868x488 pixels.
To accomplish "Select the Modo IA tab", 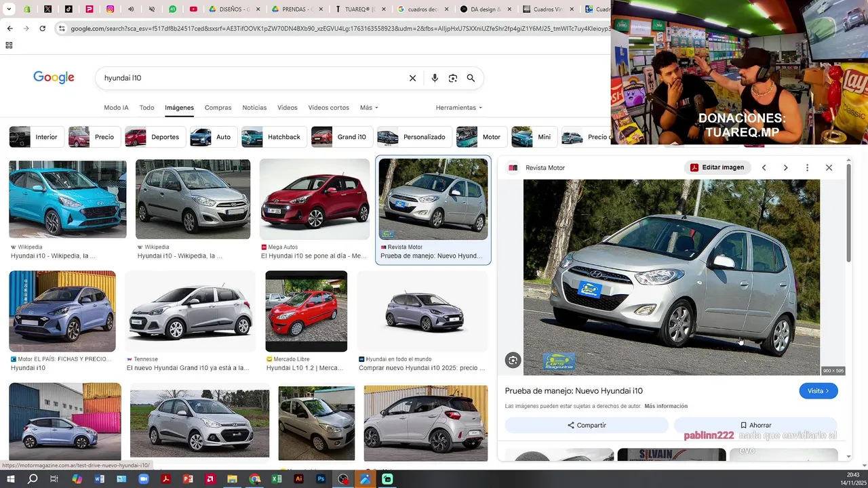I will point(116,108).
